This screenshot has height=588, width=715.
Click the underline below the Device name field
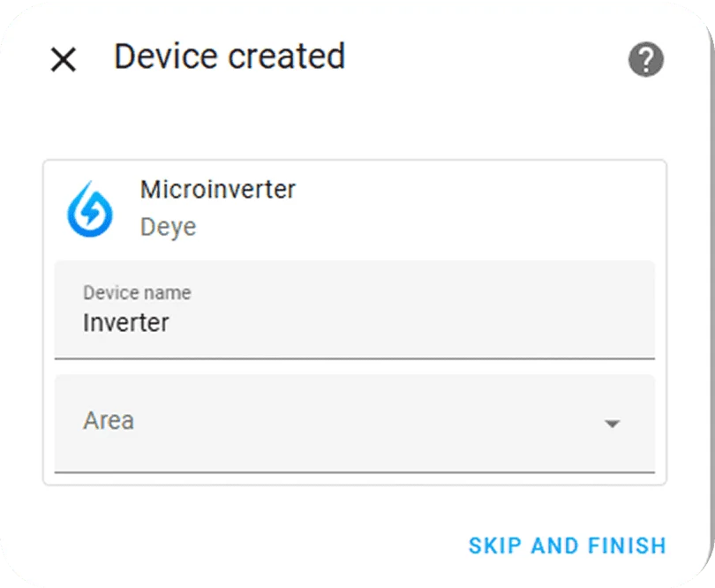point(353,358)
